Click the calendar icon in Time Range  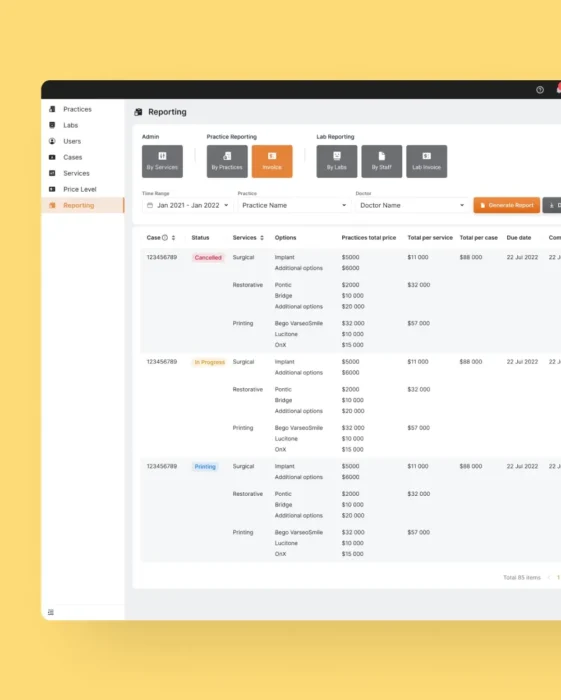coord(150,205)
